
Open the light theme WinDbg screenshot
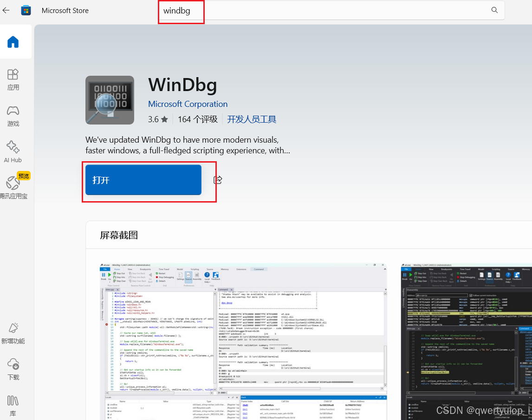pos(243,341)
